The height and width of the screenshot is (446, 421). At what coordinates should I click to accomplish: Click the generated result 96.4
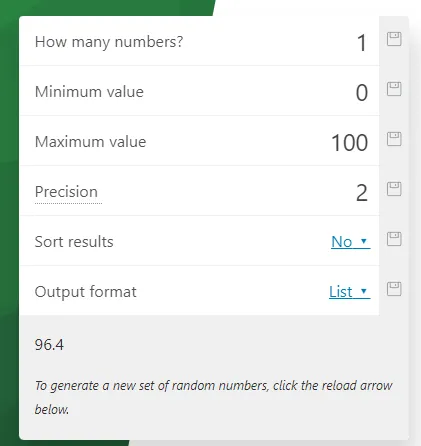coord(49,344)
